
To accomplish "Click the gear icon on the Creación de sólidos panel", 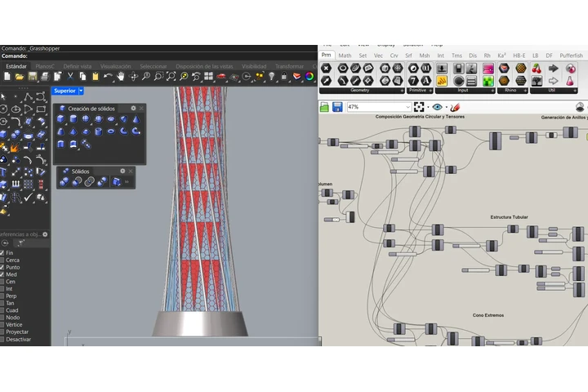I will [133, 108].
